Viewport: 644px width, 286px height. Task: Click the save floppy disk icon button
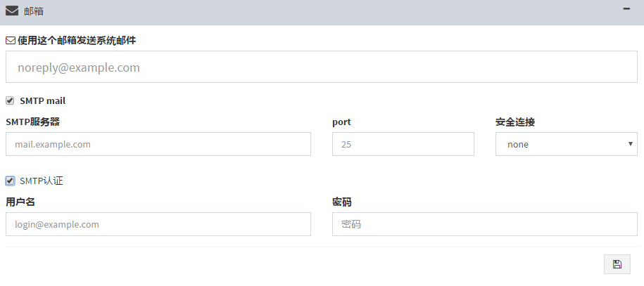(x=617, y=264)
